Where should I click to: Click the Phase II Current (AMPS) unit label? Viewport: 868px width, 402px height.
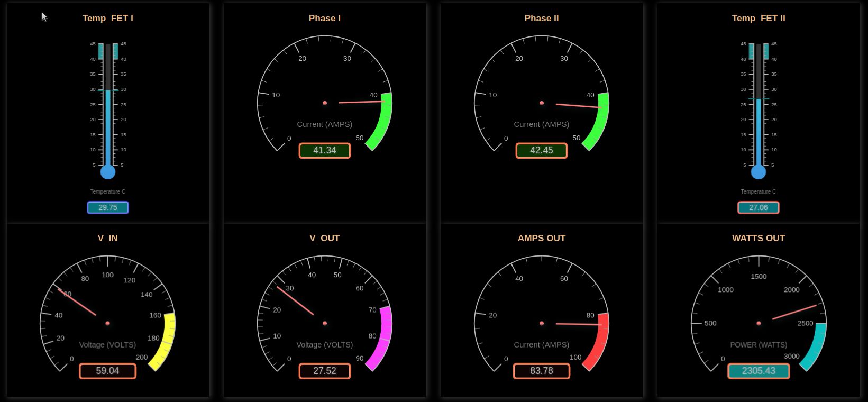pyautogui.click(x=542, y=124)
